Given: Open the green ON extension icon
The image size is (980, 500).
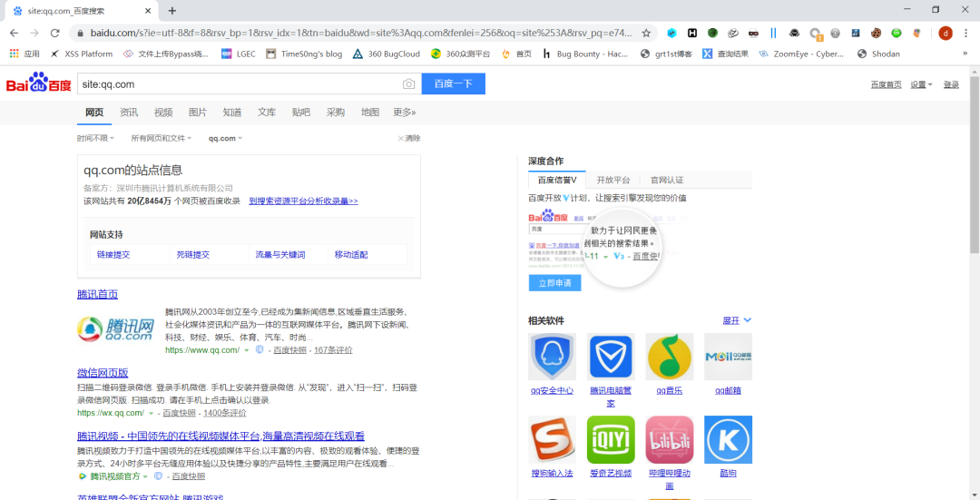Looking at the screenshot, I should pyautogui.click(x=897, y=34).
